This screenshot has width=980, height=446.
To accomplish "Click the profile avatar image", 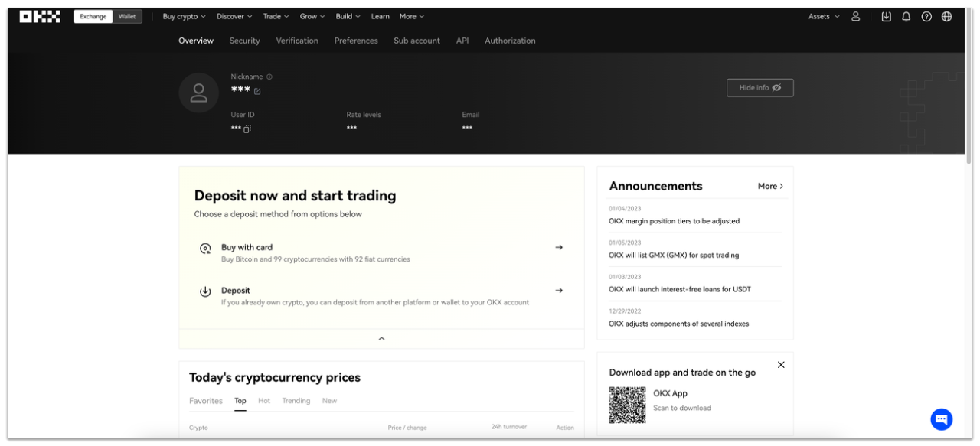I will pyautogui.click(x=198, y=93).
